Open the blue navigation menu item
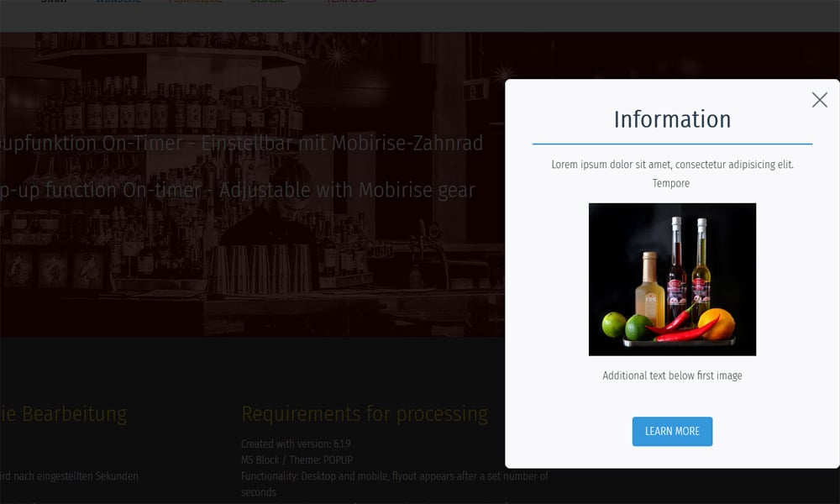Screen dimensions: 840x504 click(118, 3)
